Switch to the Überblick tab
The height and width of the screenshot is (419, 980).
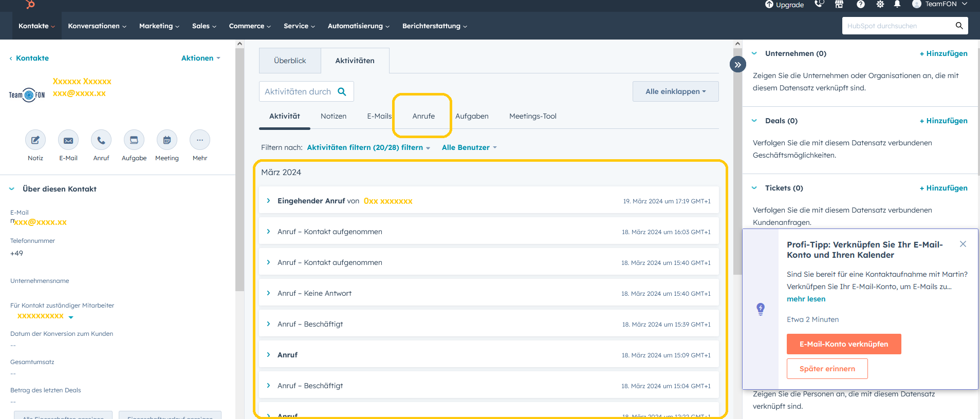290,61
